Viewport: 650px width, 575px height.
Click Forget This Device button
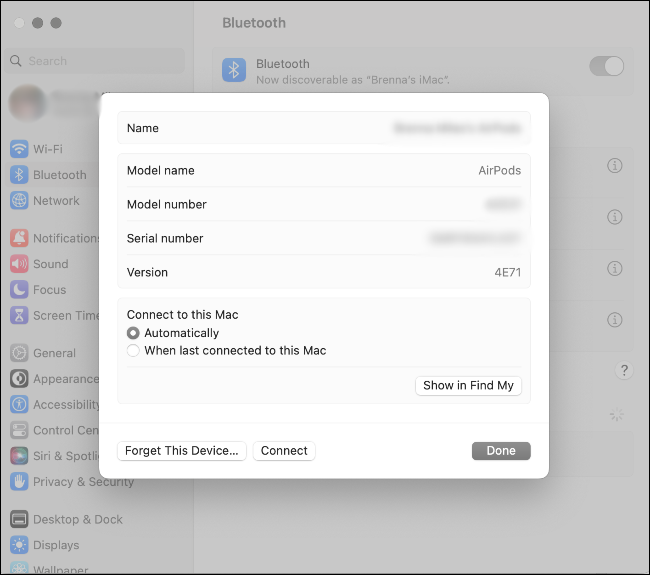coord(182,451)
